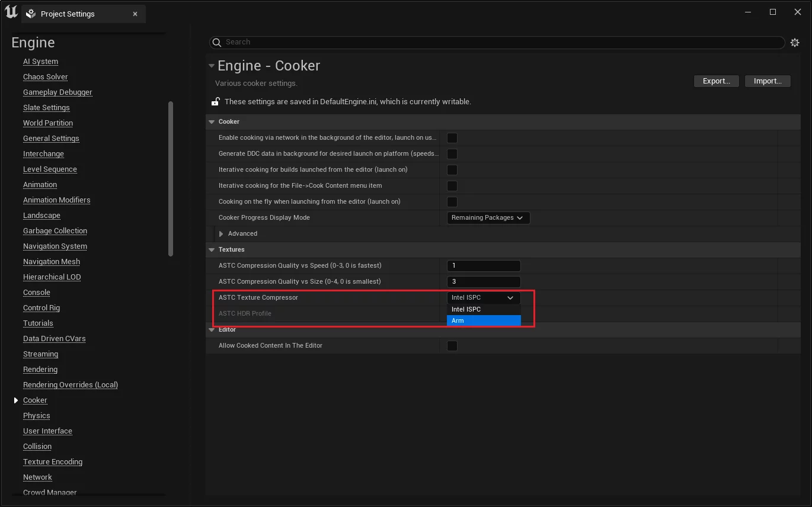The height and width of the screenshot is (507, 812).
Task: Click the ASTC Quality vs Size field
Action: click(484, 282)
